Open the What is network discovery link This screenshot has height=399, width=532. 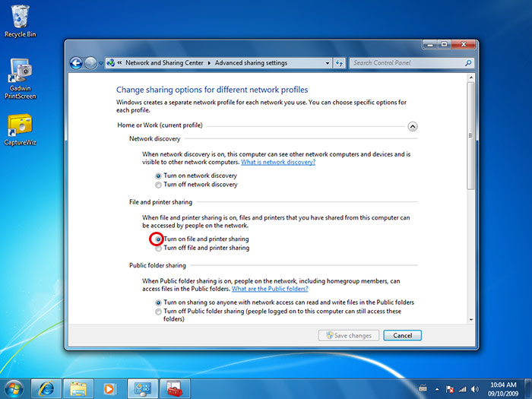(x=278, y=162)
